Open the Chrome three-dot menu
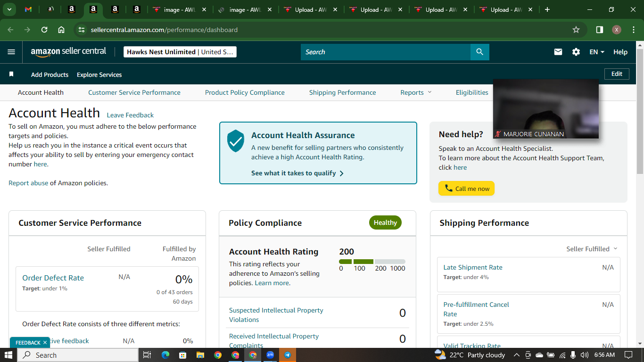Viewport: 644px width, 362px height. coord(633,30)
